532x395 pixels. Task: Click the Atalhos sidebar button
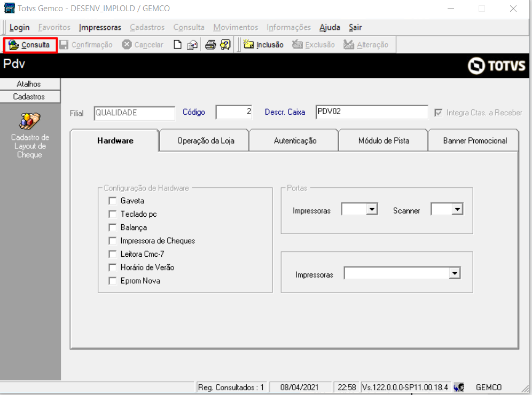[30, 84]
